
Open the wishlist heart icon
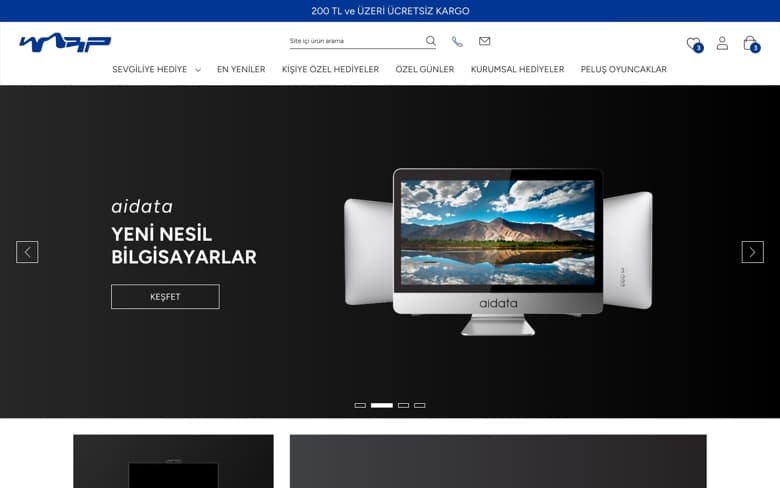point(693,44)
